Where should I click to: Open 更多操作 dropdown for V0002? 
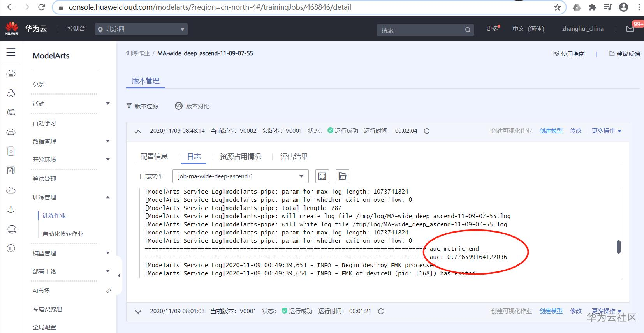click(x=607, y=131)
